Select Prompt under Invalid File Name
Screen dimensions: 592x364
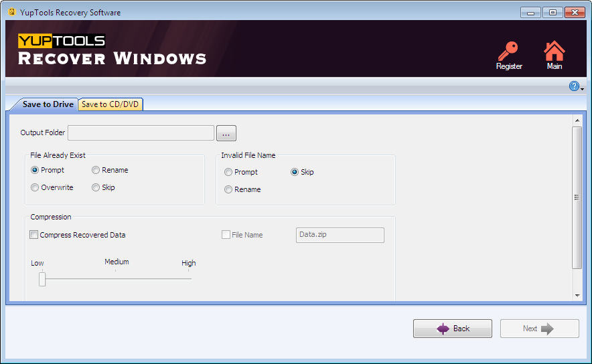pos(228,172)
